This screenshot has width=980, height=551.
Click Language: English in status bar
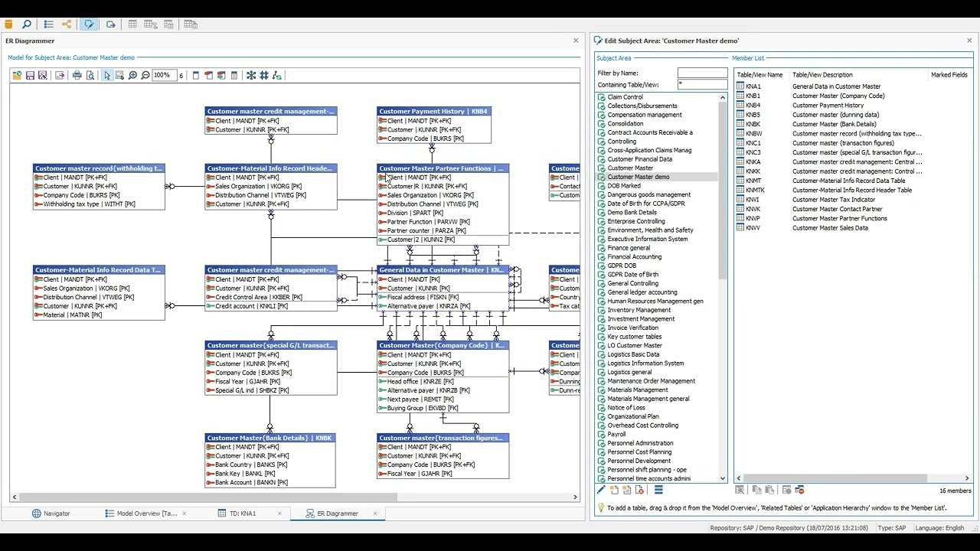click(939, 528)
